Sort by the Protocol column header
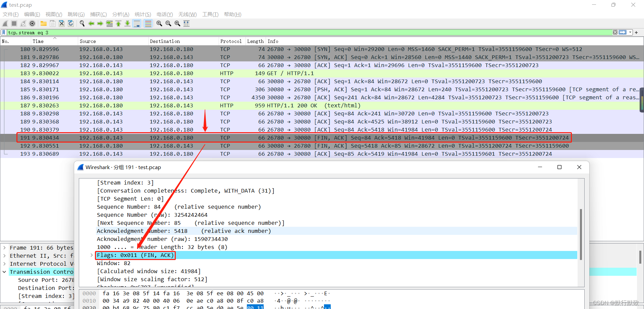 232,41
